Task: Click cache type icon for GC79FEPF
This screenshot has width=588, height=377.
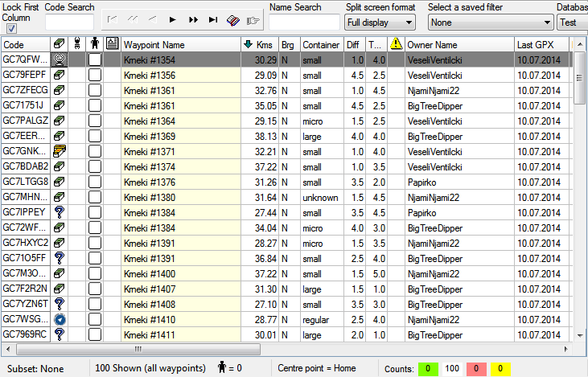Action: pyautogui.click(x=60, y=75)
